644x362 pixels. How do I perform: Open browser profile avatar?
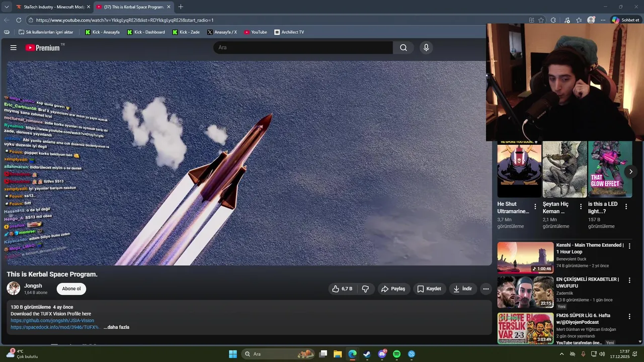[x=591, y=20]
